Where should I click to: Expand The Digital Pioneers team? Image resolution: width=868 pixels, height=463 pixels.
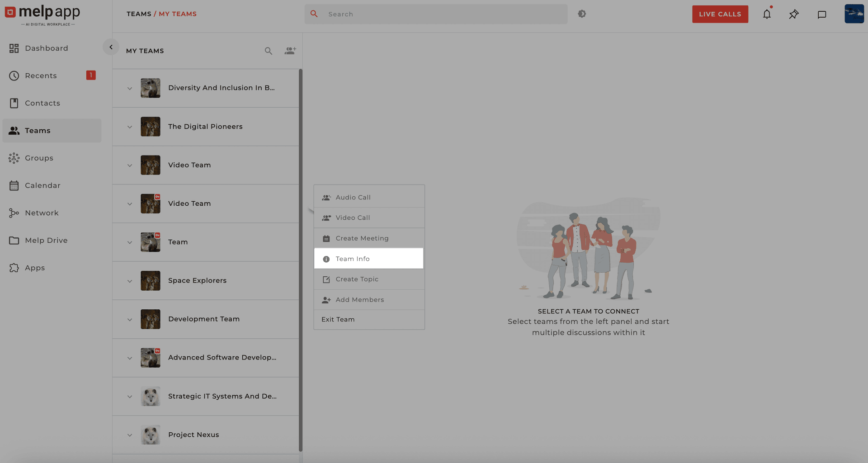tap(130, 127)
